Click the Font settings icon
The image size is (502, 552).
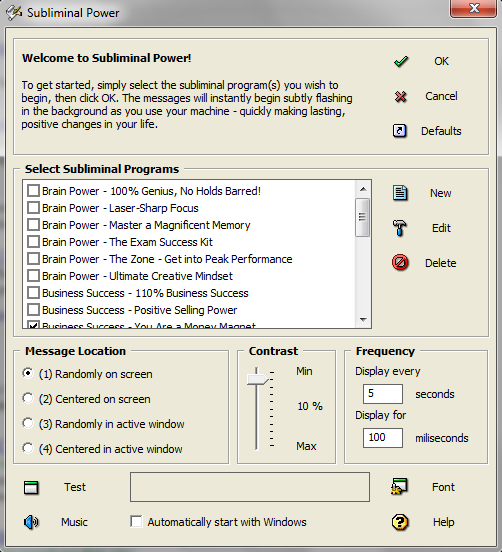[399, 487]
